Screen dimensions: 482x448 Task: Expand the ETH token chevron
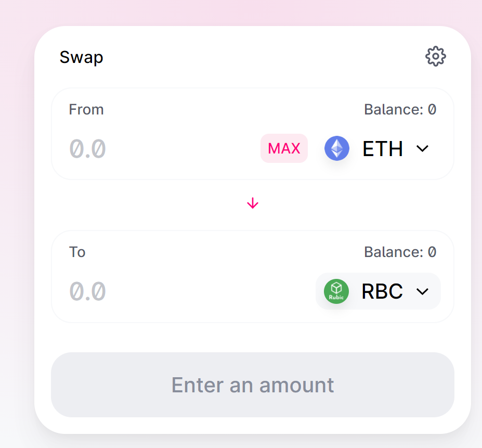(422, 149)
